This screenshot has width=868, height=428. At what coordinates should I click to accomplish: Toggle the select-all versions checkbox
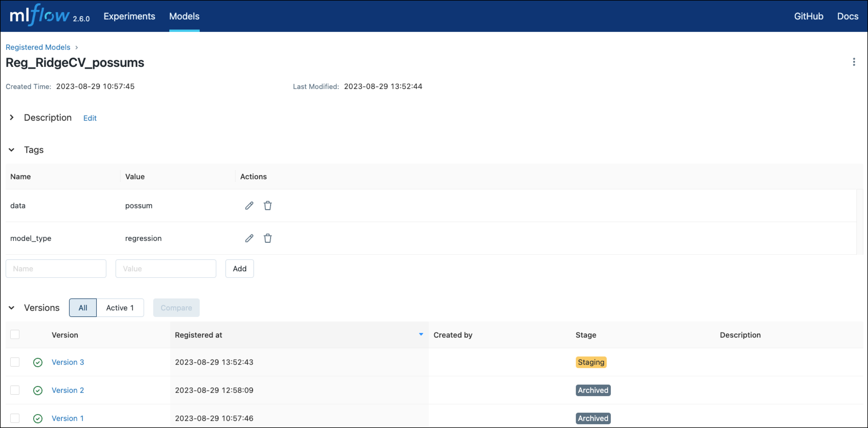(x=15, y=334)
